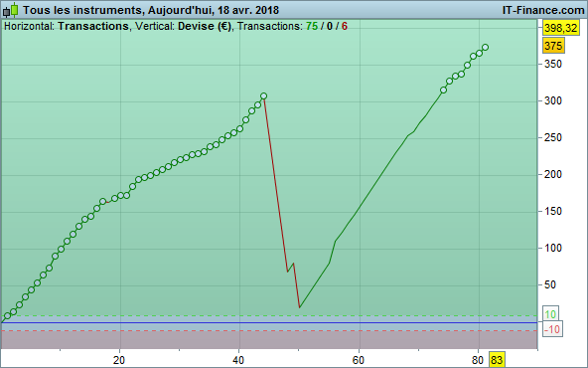Click the lowest trough point at transaction 50
Screen dimensions: 588x368
click(x=300, y=307)
